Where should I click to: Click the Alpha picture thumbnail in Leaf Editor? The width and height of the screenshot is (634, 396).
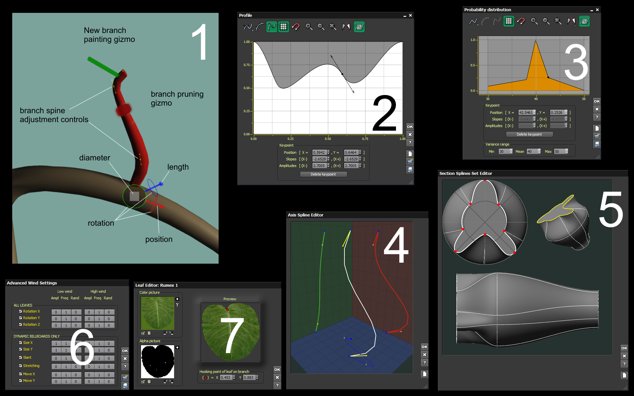click(x=157, y=362)
